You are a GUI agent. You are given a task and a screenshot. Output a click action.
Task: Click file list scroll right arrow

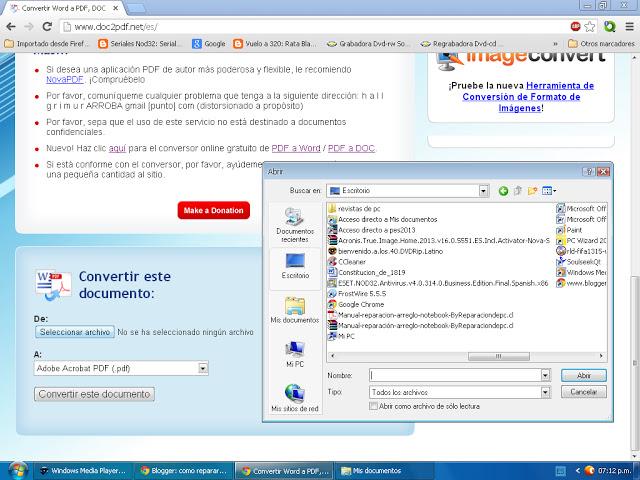(x=601, y=356)
